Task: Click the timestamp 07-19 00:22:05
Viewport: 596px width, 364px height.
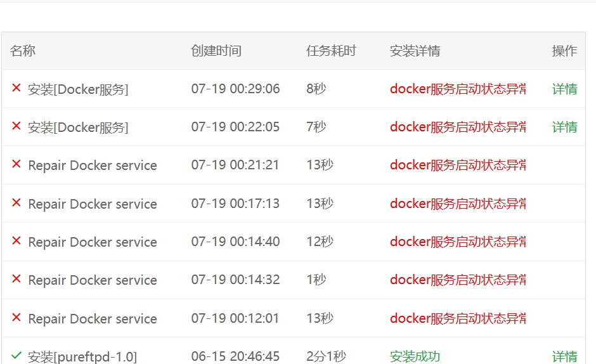Action: click(x=235, y=127)
